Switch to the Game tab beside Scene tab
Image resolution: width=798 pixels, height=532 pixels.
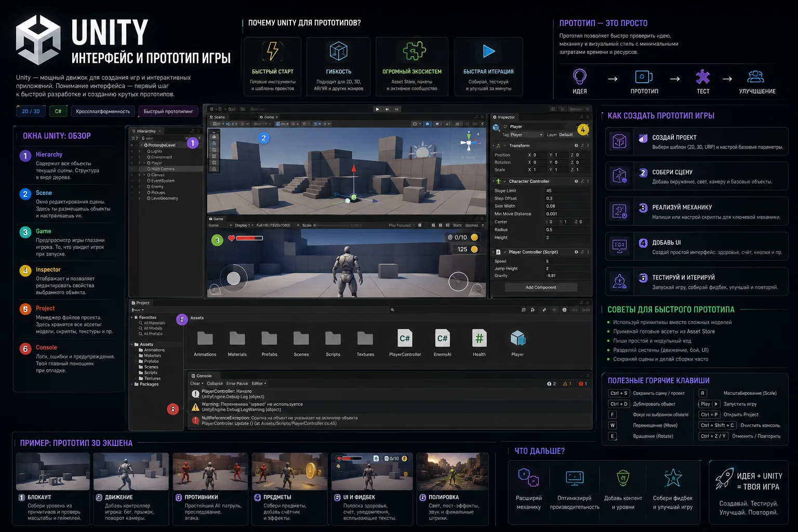[x=269, y=117]
